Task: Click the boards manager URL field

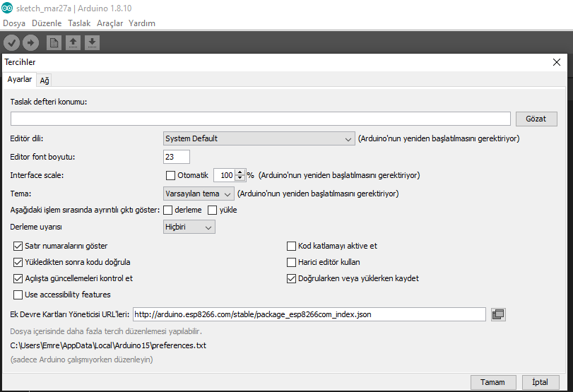Action: tap(309, 314)
